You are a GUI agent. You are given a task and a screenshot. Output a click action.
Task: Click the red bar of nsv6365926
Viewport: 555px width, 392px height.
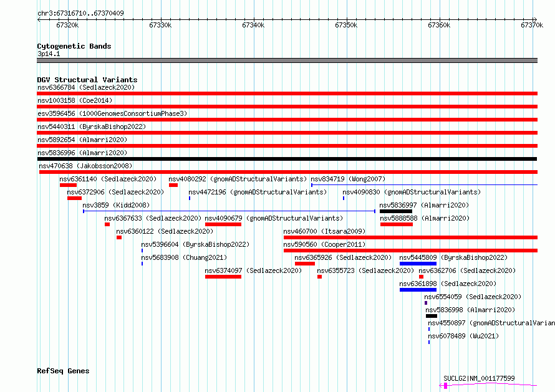coord(305,264)
